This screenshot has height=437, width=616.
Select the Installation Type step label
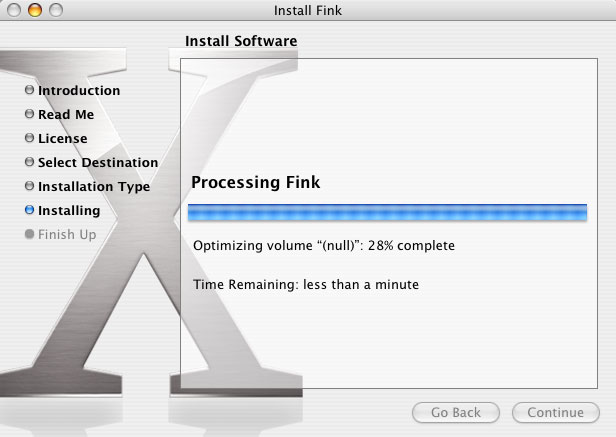pos(94,186)
